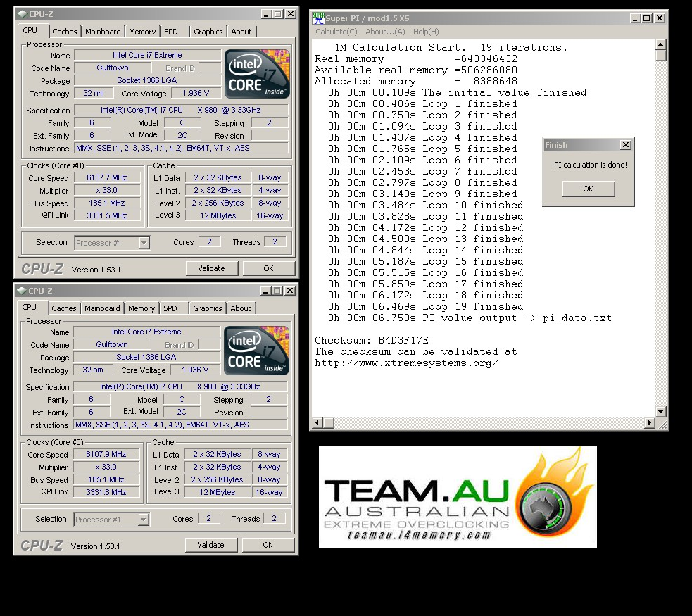Click Core Speed 6107.9 MHz field
692x616 pixels.
coord(106,455)
